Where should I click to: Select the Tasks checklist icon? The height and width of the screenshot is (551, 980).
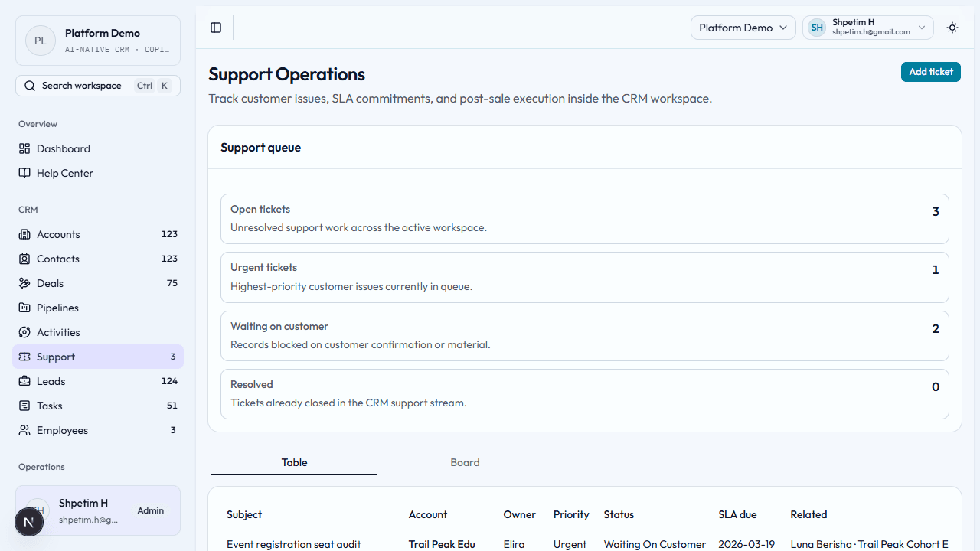tap(24, 406)
